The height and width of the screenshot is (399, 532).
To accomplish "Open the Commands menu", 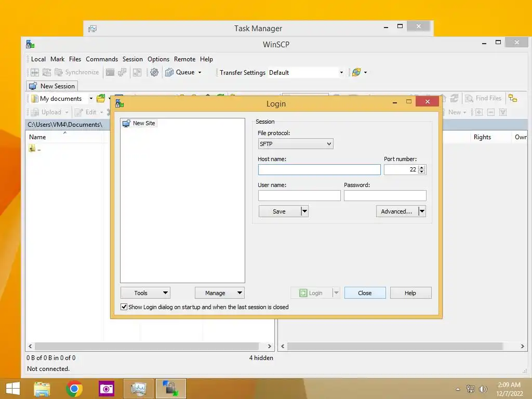I will 102,59.
